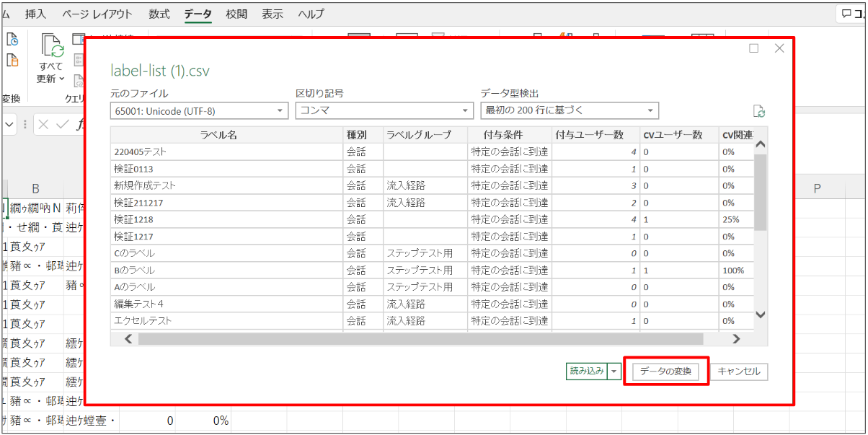This screenshot has height=435, width=868.
Task: Click the すべて更新 refresh all icon
Action: 52,46
